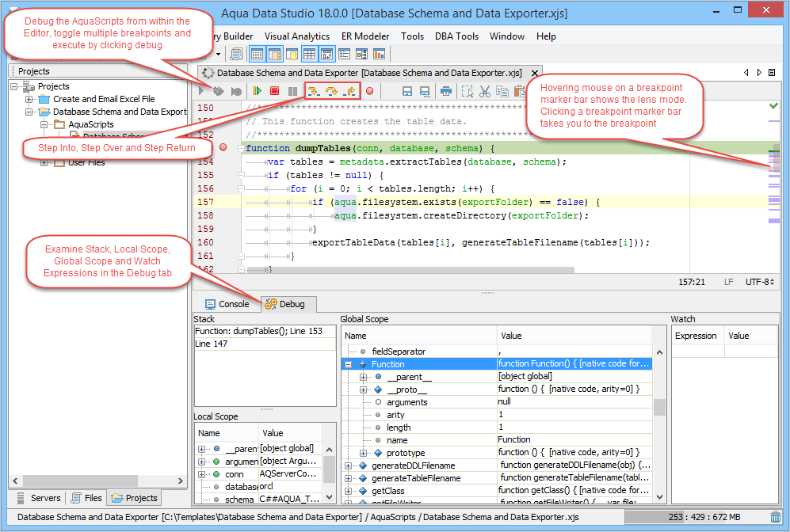Click the bar chart window icon in main toolbar
The image size is (790, 532).
coord(379,54)
